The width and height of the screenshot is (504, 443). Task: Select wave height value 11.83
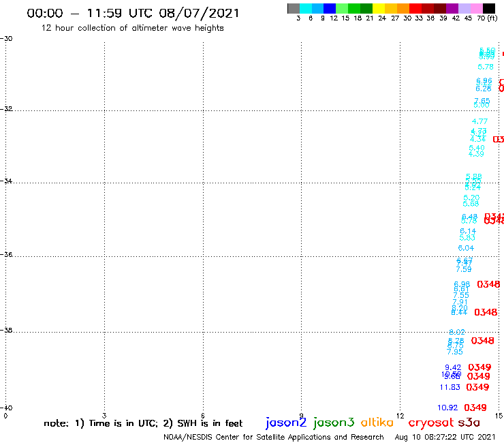[450, 387]
